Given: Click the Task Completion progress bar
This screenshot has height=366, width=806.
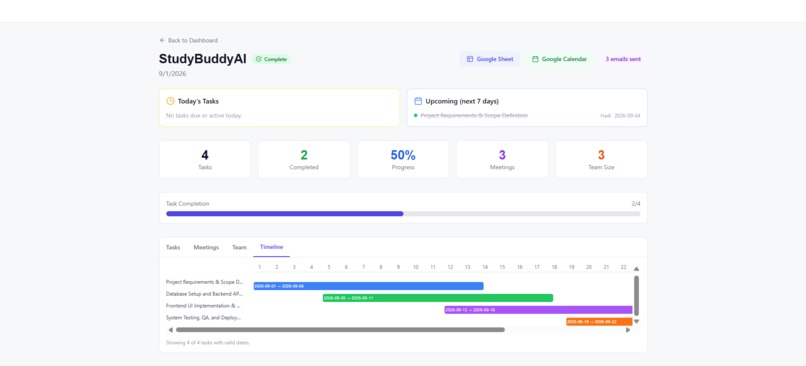Looking at the screenshot, I should pyautogui.click(x=403, y=213).
